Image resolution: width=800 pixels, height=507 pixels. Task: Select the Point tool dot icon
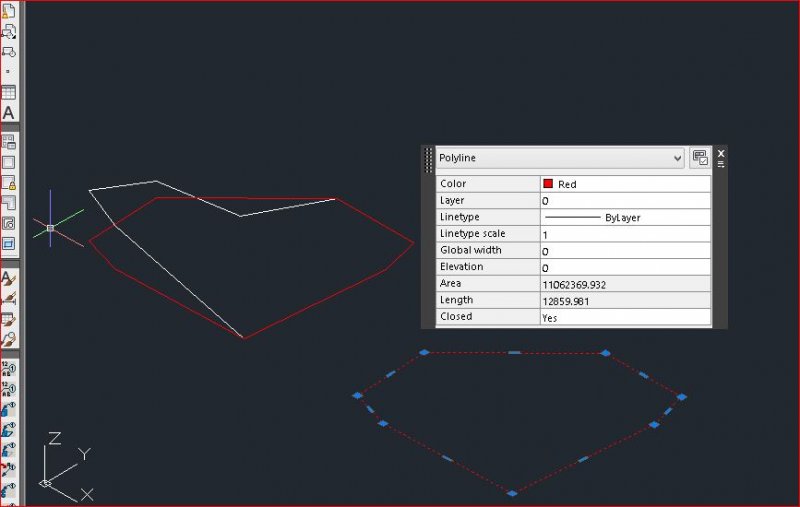click(8, 71)
